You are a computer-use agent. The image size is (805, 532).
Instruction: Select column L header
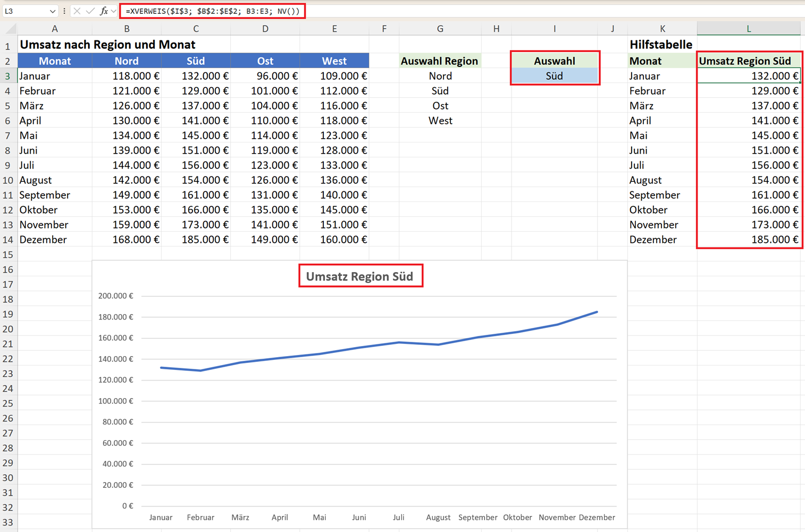point(748,29)
